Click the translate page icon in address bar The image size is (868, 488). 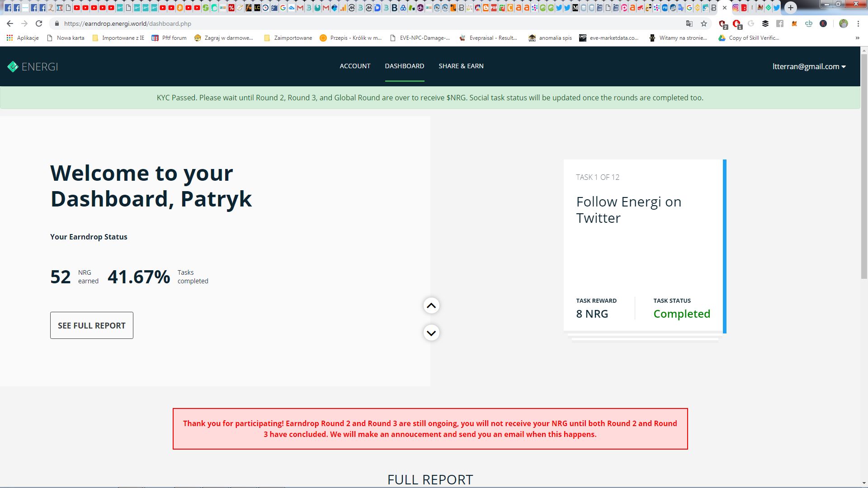689,23
